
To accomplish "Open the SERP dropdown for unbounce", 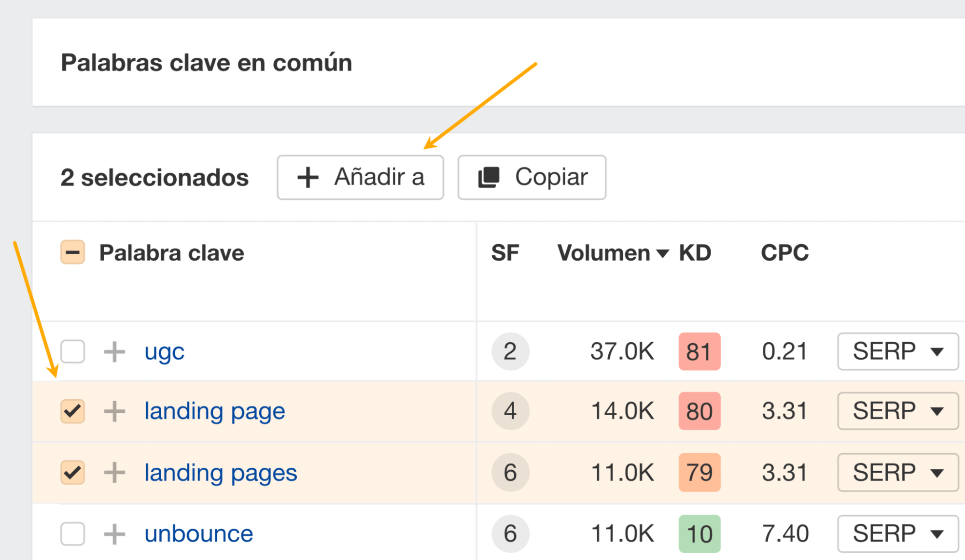I will click(x=897, y=533).
